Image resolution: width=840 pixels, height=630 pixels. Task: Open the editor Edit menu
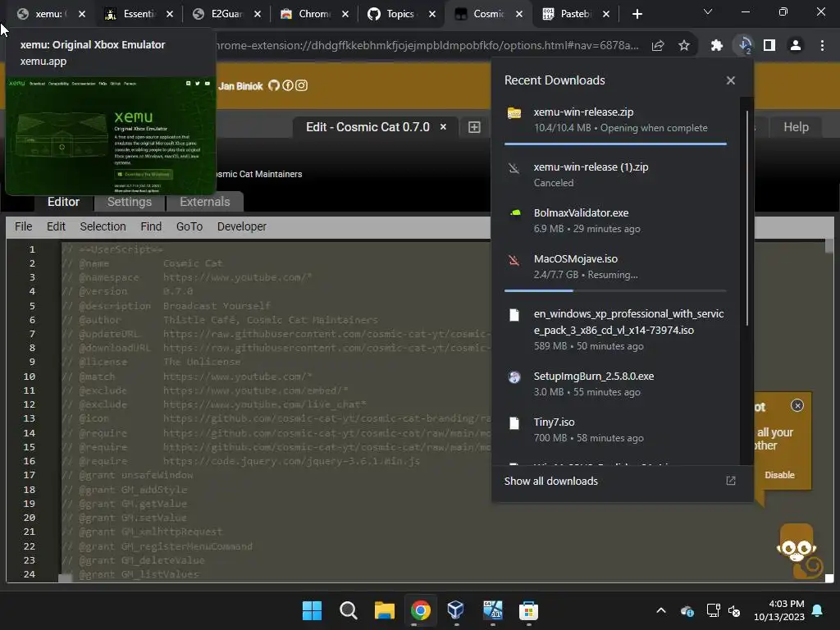(56, 226)
